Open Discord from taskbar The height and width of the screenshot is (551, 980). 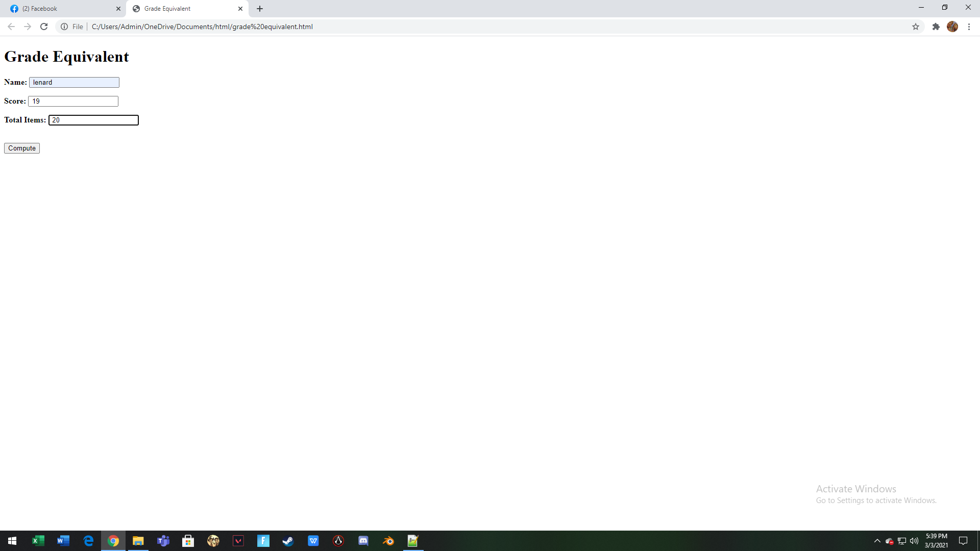[x=363, y=541]
